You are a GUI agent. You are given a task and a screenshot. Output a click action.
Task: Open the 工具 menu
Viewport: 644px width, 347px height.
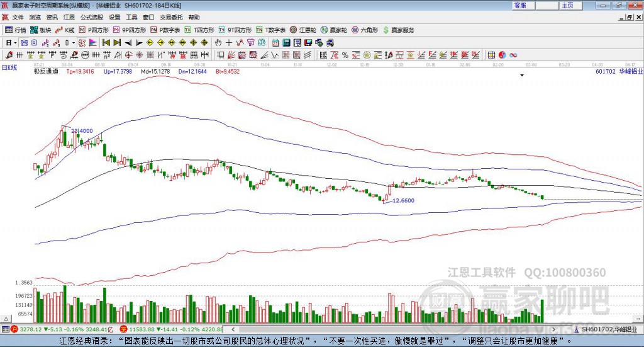[131, 17]
